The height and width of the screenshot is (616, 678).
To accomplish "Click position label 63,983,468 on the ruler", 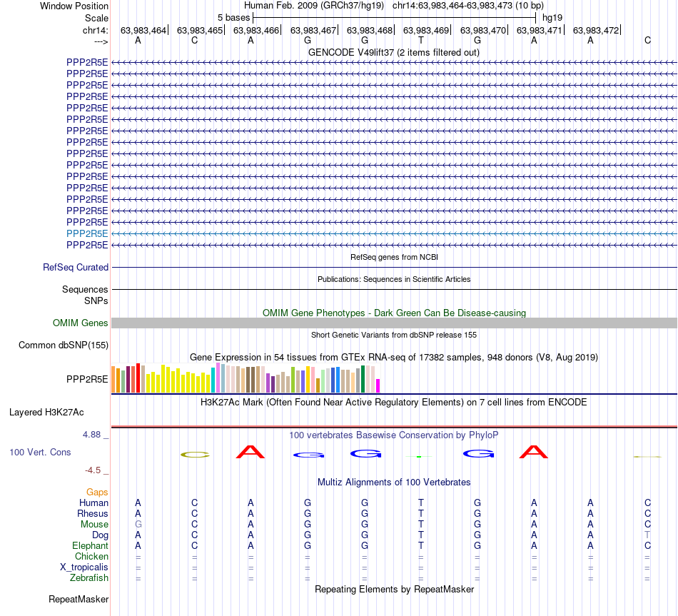I will 370,30.
